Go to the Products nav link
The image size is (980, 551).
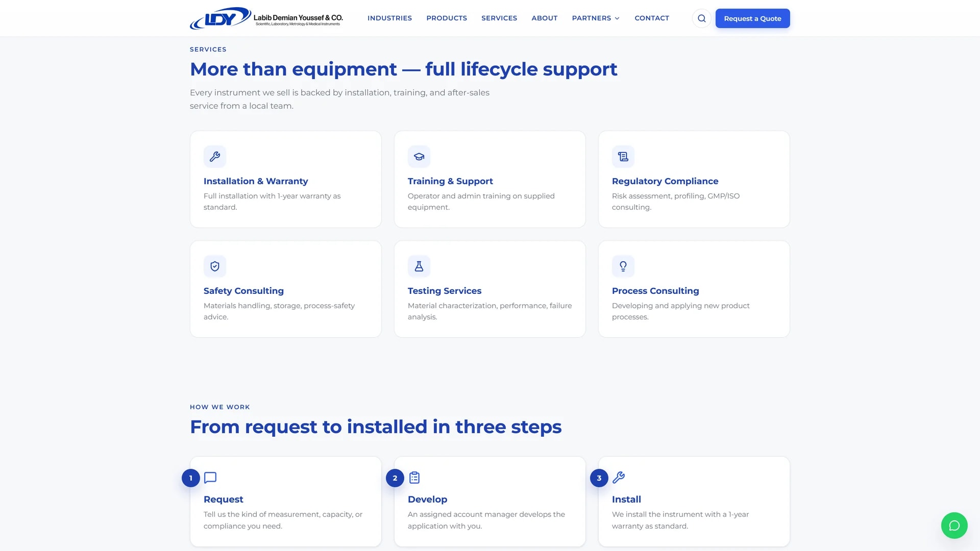pyautogui.click(x=447, y=18)
